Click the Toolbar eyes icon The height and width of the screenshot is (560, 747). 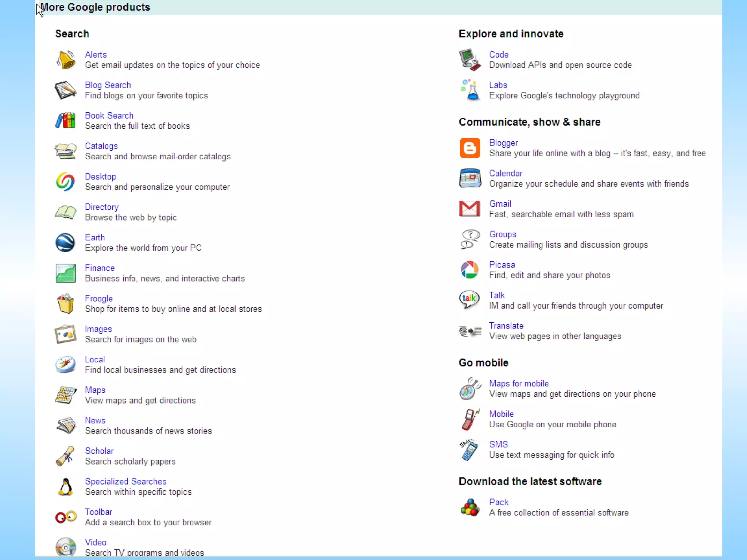click(66, 517)
